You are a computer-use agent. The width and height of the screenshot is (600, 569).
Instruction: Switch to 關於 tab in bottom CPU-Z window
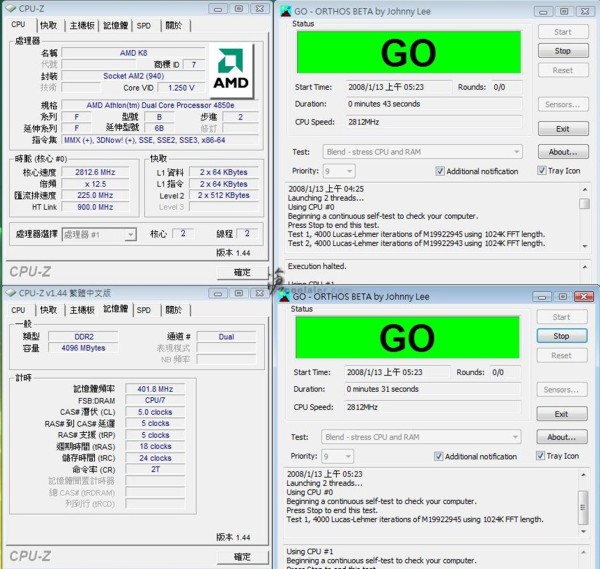tap(173, 310)
